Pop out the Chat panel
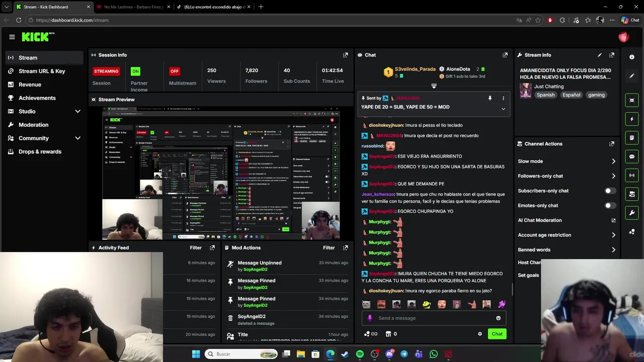The image size is (644, 362). tap(505, 55)
